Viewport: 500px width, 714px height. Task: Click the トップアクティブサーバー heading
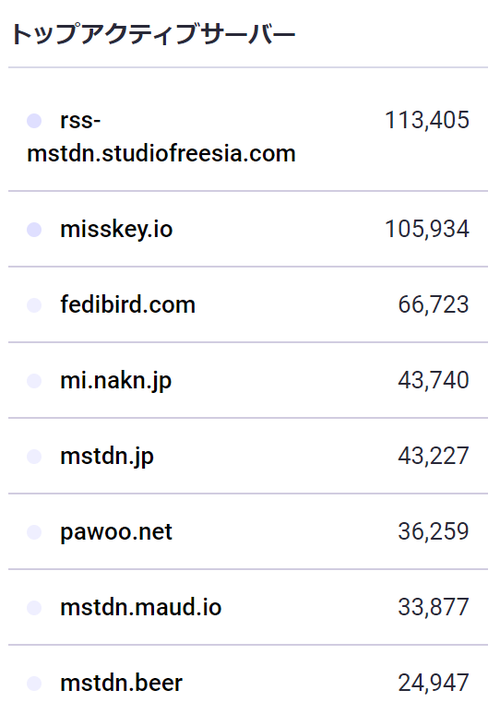point(153,34)
